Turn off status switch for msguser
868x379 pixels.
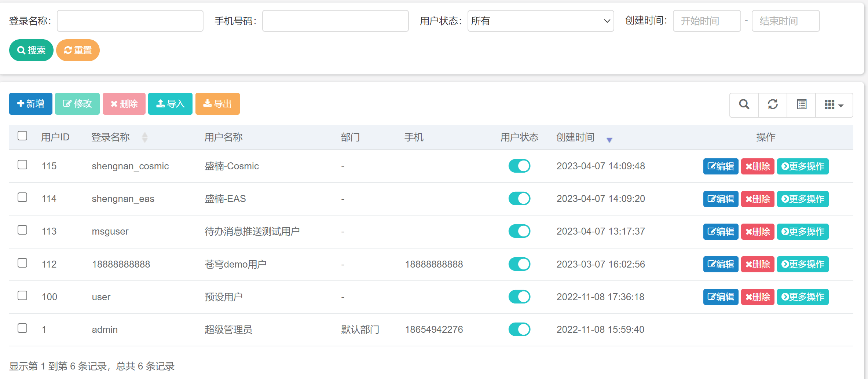tap(519, 231)
